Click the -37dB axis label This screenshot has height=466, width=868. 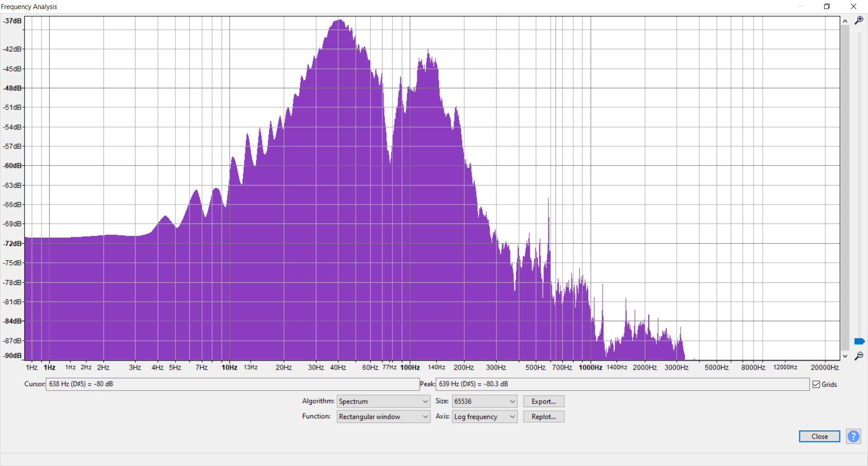12,21
